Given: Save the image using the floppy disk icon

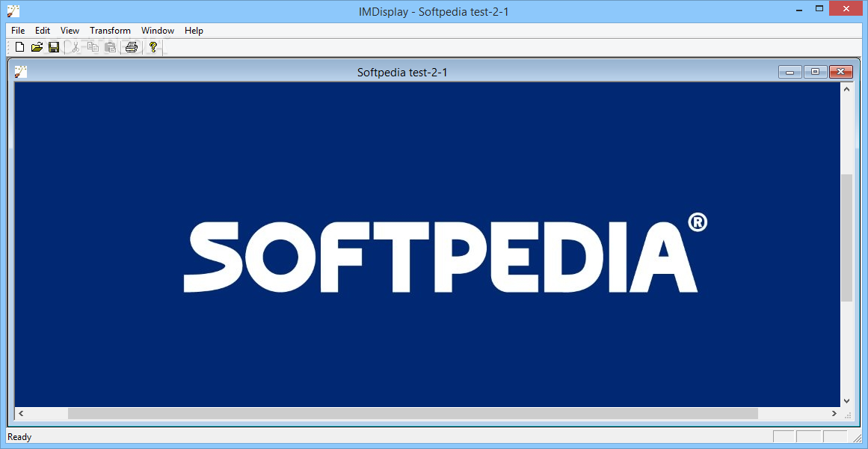Looking at the screenshot, I should pyautogui.click(x=54, y=47).
